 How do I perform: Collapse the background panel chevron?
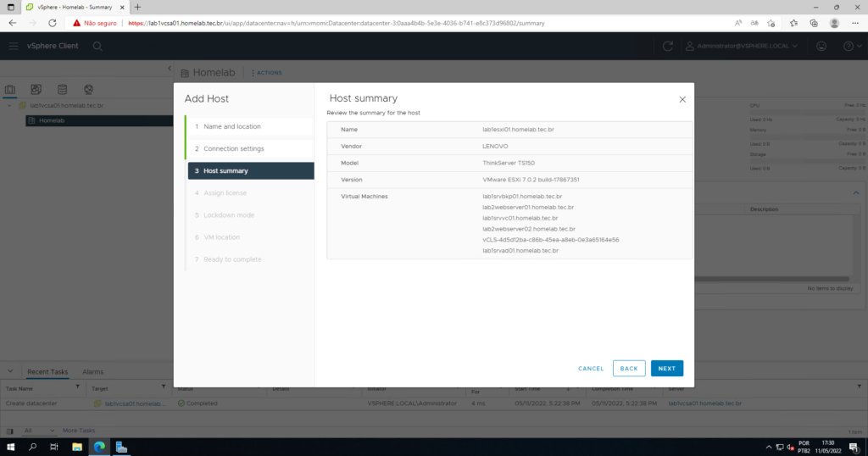click(856, 192)
